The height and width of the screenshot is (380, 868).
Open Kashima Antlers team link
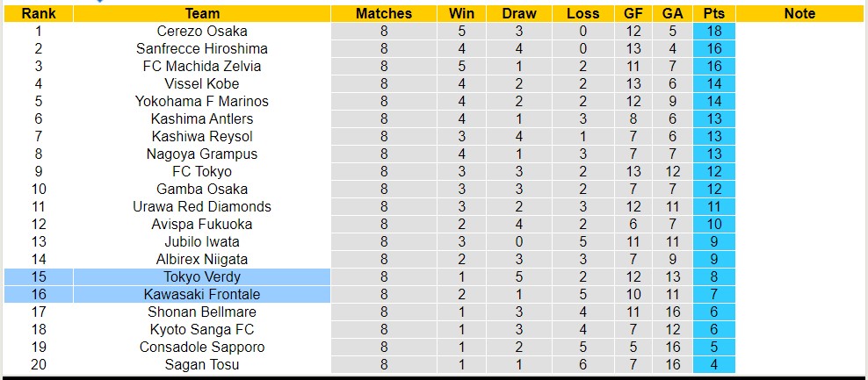[x=202, y=118]
